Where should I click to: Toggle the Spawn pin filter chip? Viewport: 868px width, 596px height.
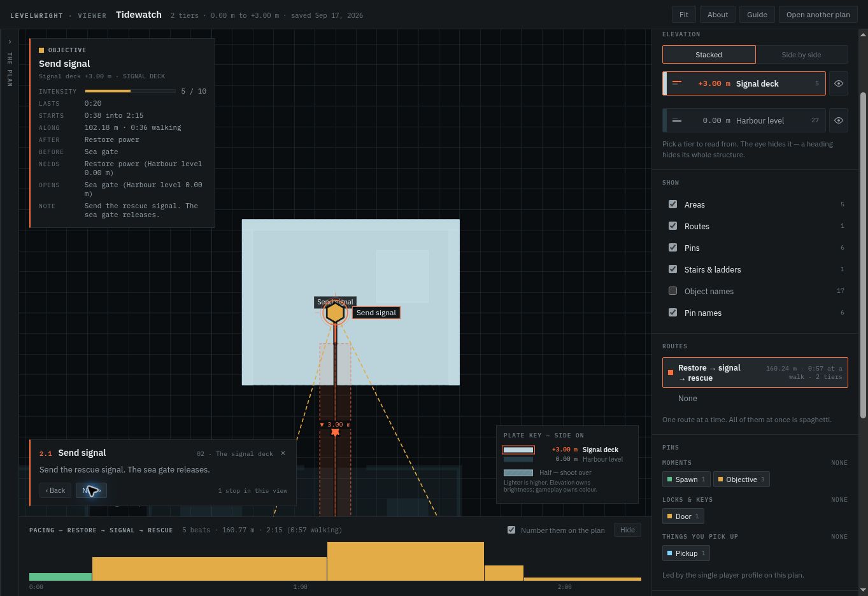(686, 479)
